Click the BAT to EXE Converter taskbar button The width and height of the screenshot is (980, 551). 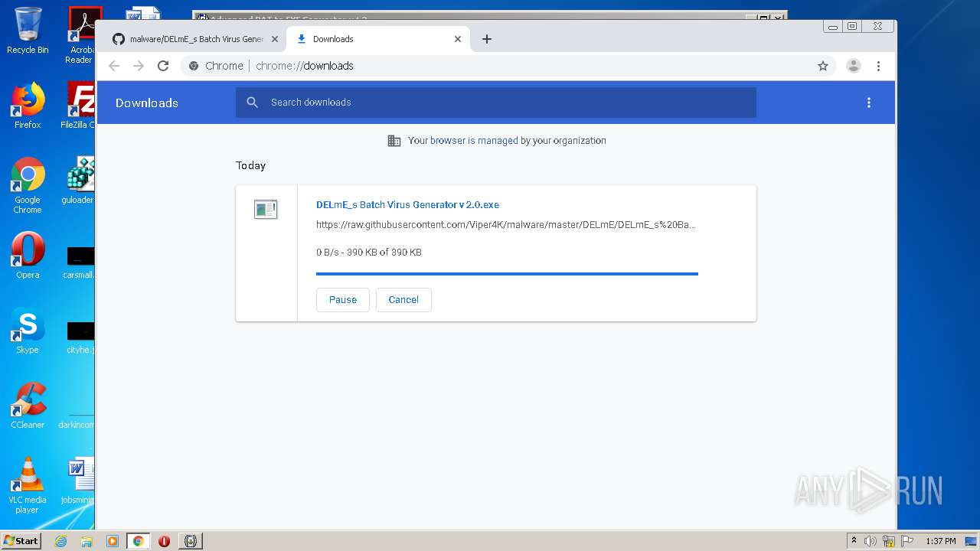coord(191,541)
